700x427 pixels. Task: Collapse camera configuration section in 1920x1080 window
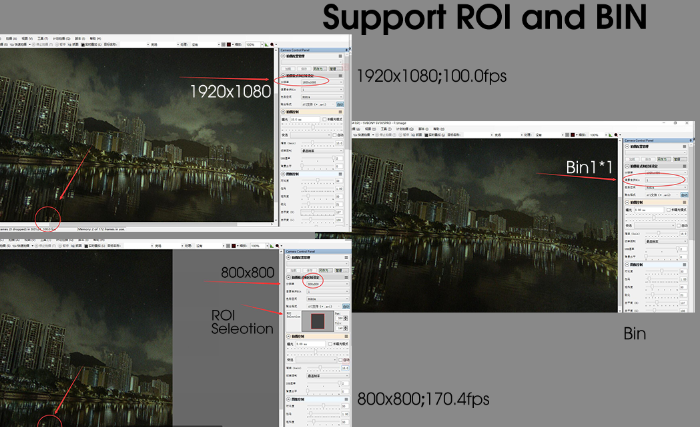[x=283, y=56]
